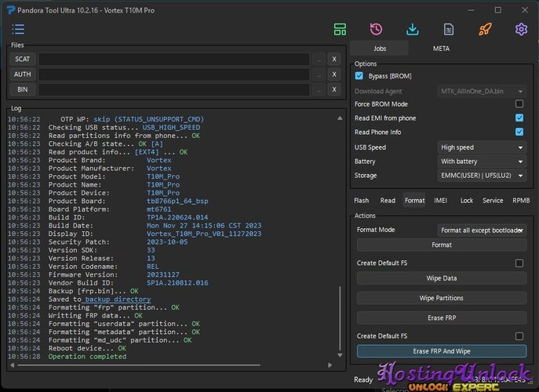Toggle the Bypass [BROM] checkbox
Image resolution: width=539 pixels, height=392 pixels.
point(359,76)
